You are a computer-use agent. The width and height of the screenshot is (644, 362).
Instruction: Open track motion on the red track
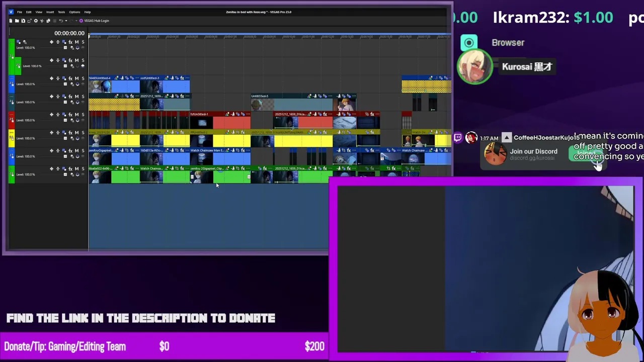(x=64, y=115)
